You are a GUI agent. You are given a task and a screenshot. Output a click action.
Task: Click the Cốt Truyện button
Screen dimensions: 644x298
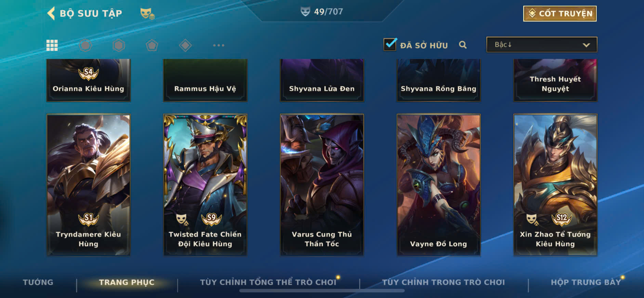560,13
